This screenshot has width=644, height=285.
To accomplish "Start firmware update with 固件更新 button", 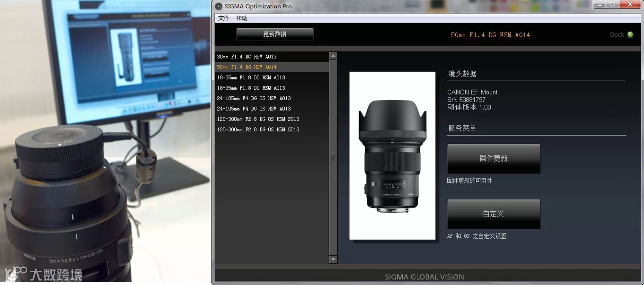I will click(494, 159).
